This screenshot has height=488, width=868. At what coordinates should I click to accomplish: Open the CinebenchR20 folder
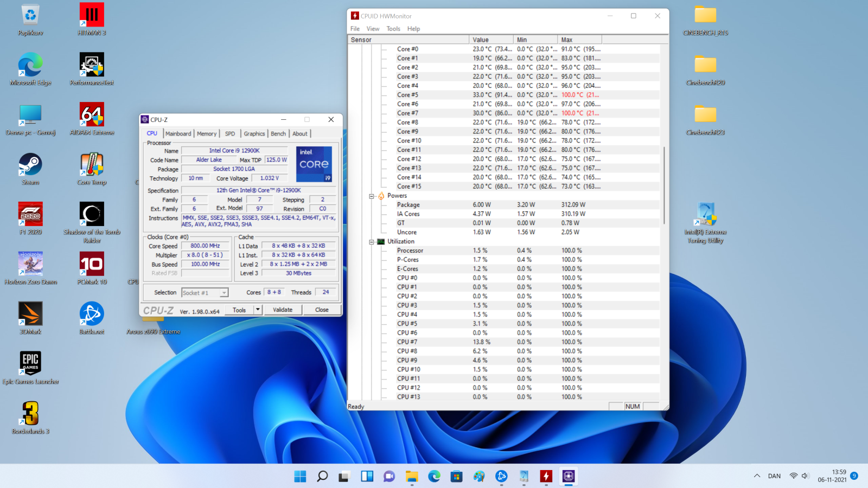[x=705, y=69]
